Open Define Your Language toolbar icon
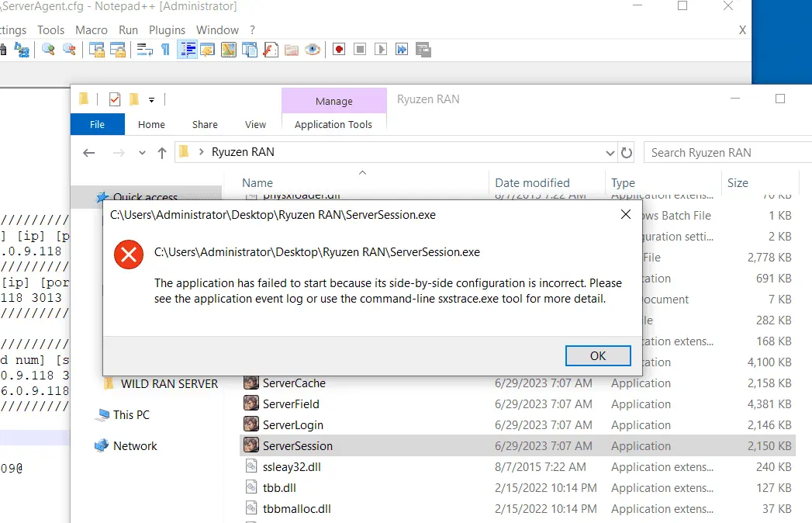This screenshot has height=523, width=812. (x=208, y=50)
